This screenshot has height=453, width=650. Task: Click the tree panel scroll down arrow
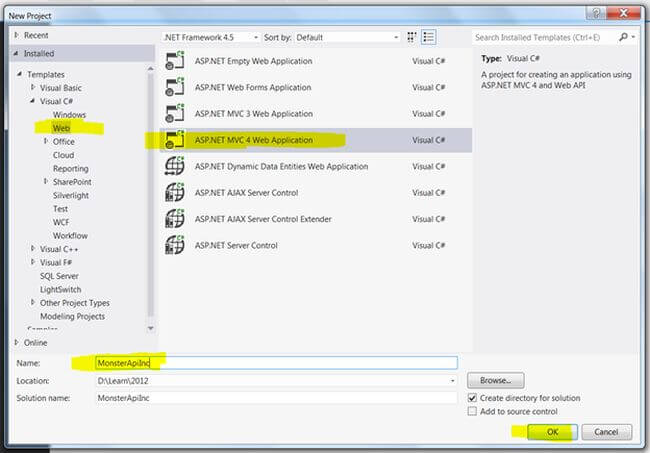point(150,328)
